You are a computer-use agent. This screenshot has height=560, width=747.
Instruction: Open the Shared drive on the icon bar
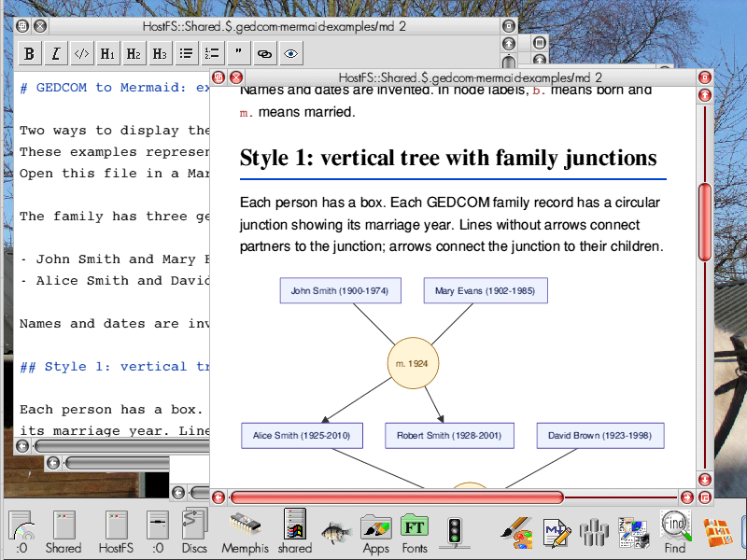(63, 532)
